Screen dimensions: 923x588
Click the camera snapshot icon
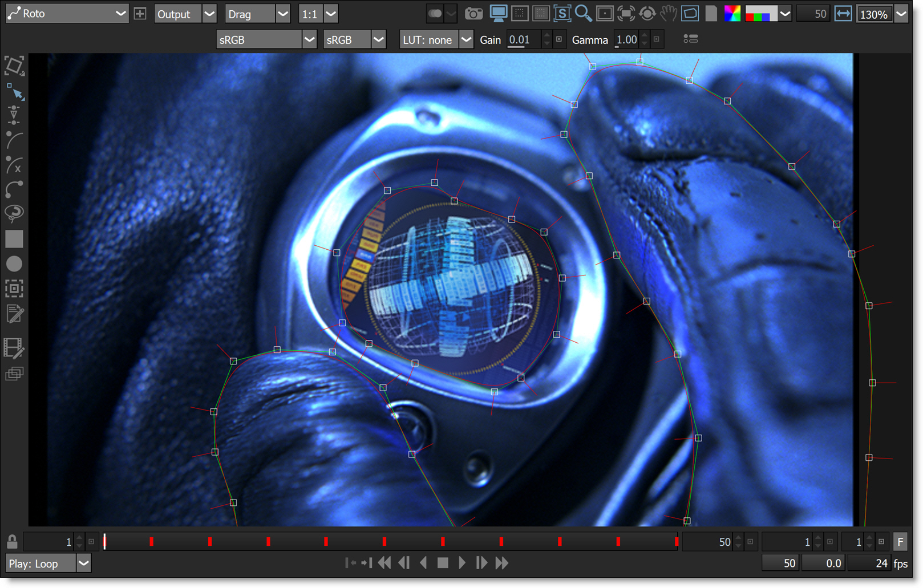click(x=473, y=14)
